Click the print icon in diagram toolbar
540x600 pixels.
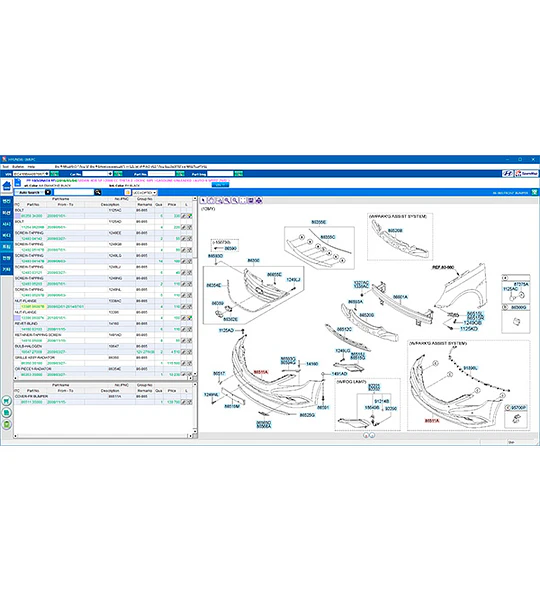[x=251, y=201]
